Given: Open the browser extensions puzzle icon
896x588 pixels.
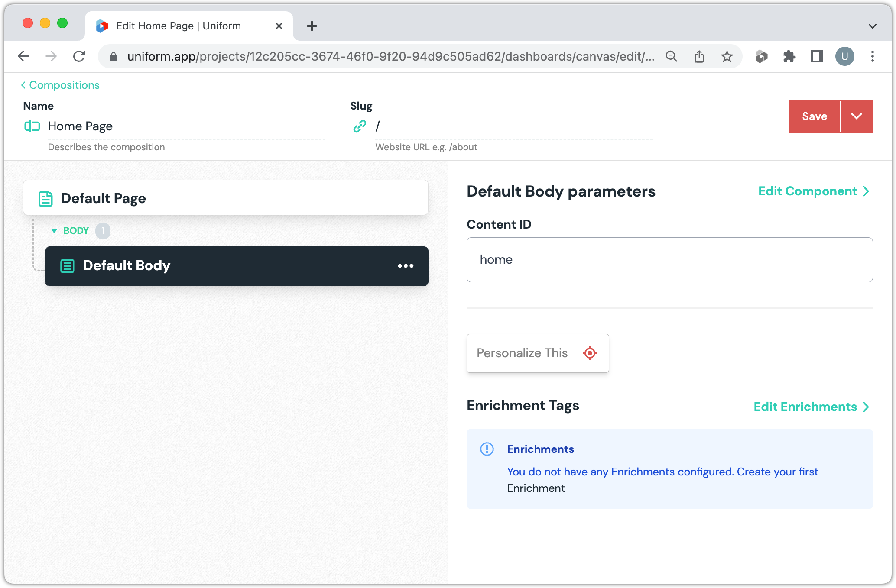Looking at the screenshot, I should (x=789, y=56).
